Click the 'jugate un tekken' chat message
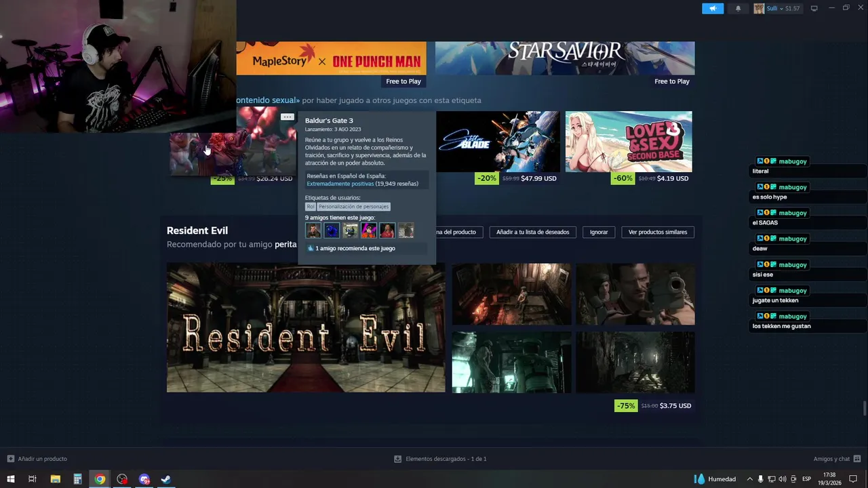868x488 pixels. [776, 300]
